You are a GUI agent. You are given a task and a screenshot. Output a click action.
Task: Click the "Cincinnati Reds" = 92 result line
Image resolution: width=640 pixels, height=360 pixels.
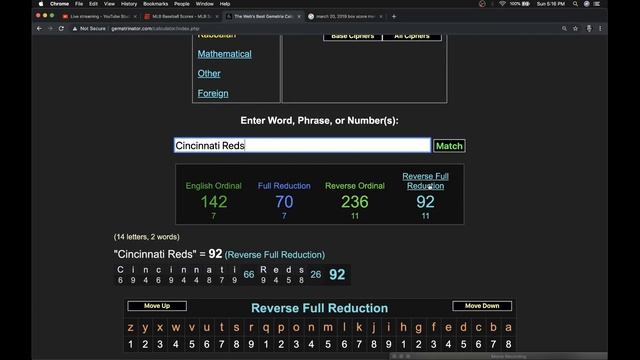coord(219,254)
